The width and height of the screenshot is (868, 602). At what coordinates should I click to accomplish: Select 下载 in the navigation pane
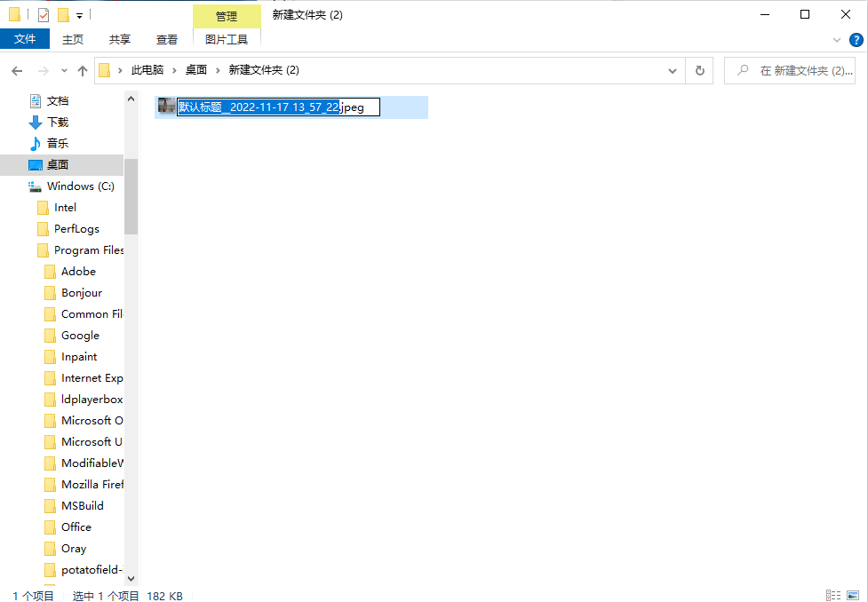[x=58, y=122]
